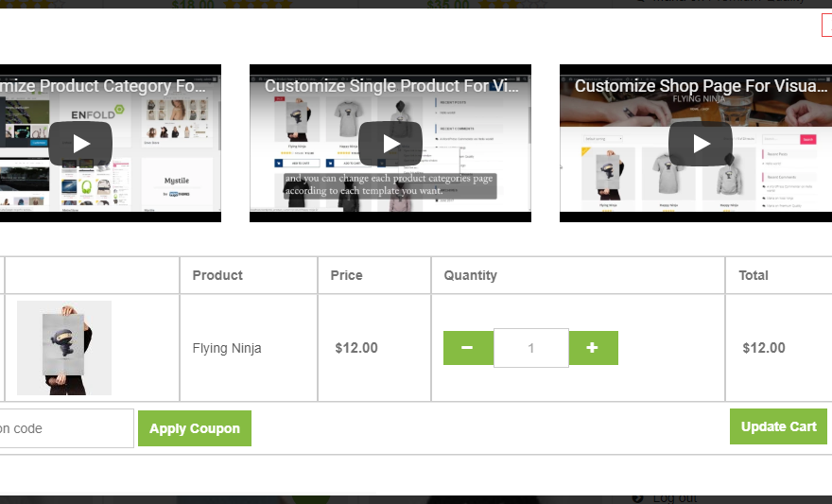Play the Customize Shop Page video
This screenshot has height=504, width=832.
(x=701, y=144)
